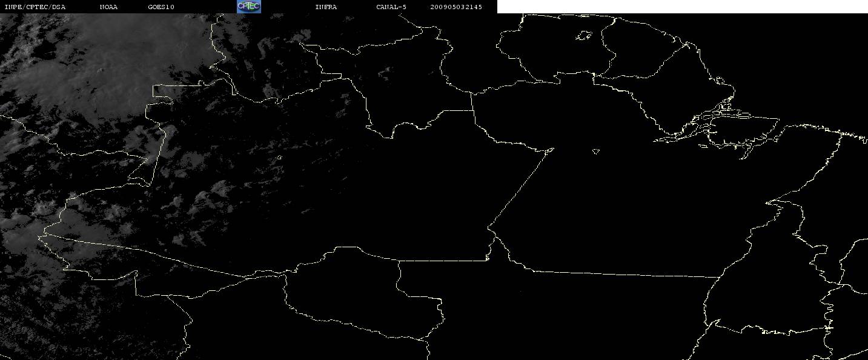The height and width of the screenshot is (360, 868).
Task: Click the blank white rectangle beside the header
Action: pyautogui.click(x=683, y=7)
